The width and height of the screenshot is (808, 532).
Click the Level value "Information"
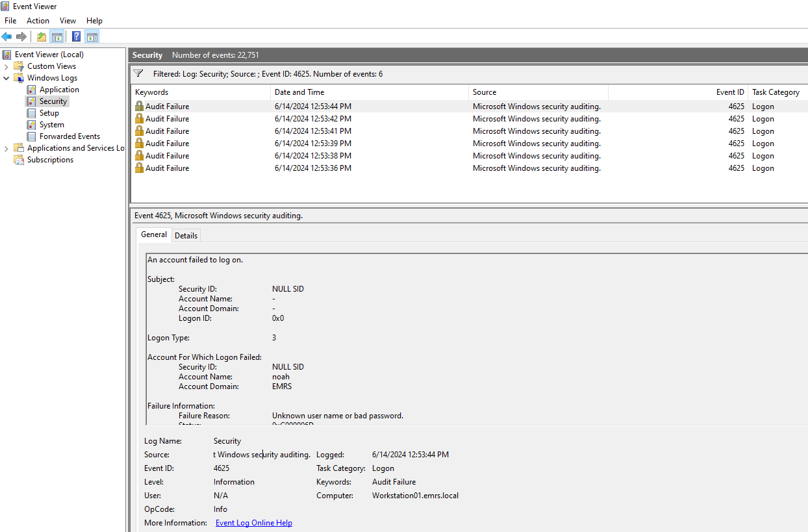234,482
